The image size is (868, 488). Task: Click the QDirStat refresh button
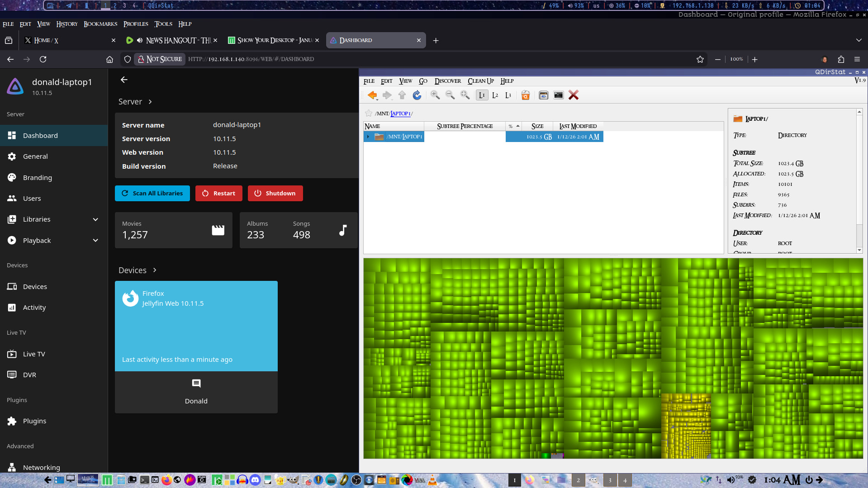pos(417,95)
